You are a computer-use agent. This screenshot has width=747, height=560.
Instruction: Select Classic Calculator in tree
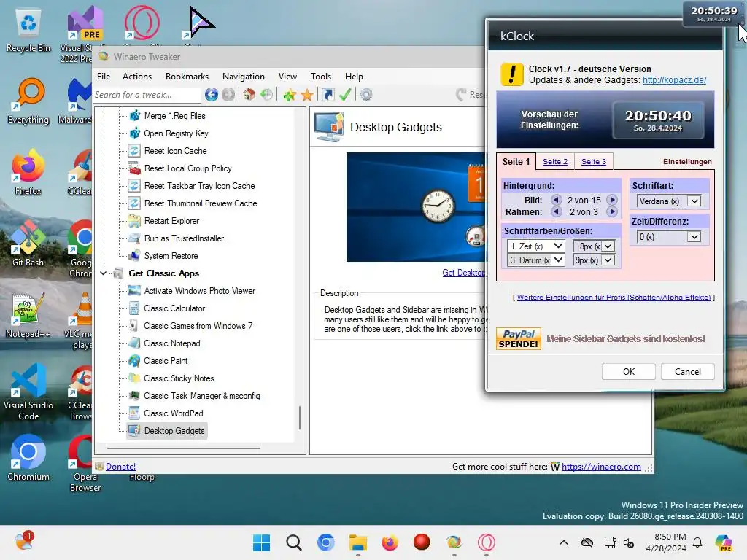(174, 308)
